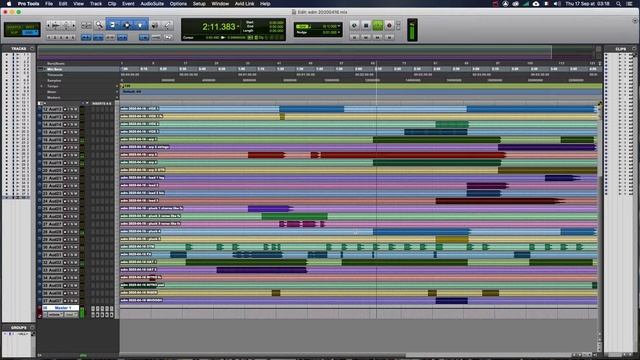Select Shuffle edit mode

tap(14, 27)
